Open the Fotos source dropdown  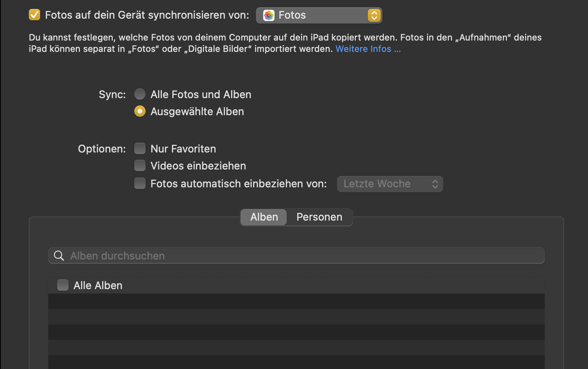point(319,15)
